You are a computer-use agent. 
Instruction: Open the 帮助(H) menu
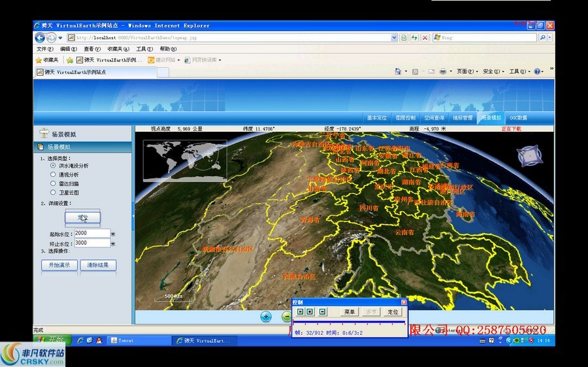(x=168, y=49)
